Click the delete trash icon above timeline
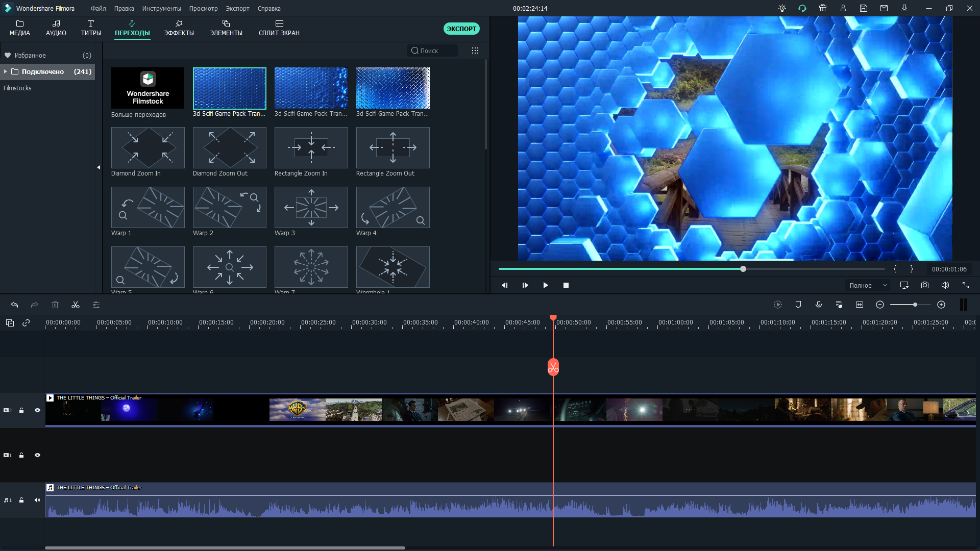 pos(55,305)
